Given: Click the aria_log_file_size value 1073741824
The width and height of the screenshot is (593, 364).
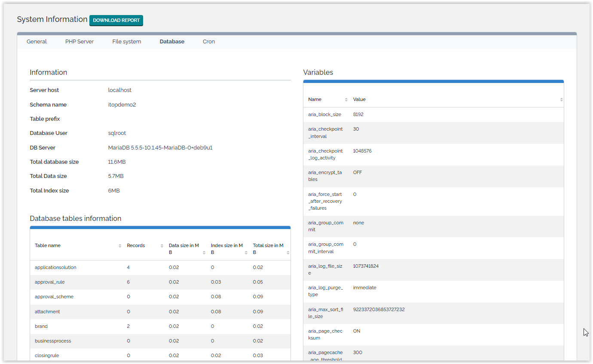Looking at the screenshot, I should pyautogui.click(x=366, y=266).
